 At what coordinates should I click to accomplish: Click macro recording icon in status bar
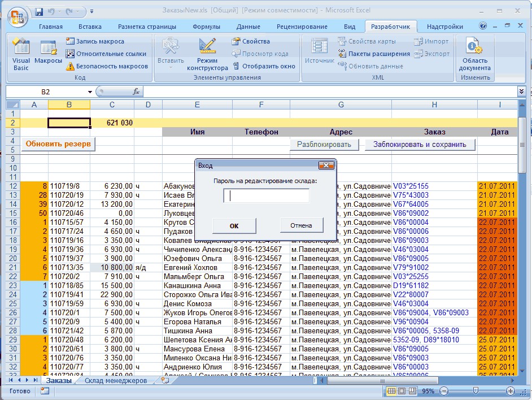click(x=45, y=391)
